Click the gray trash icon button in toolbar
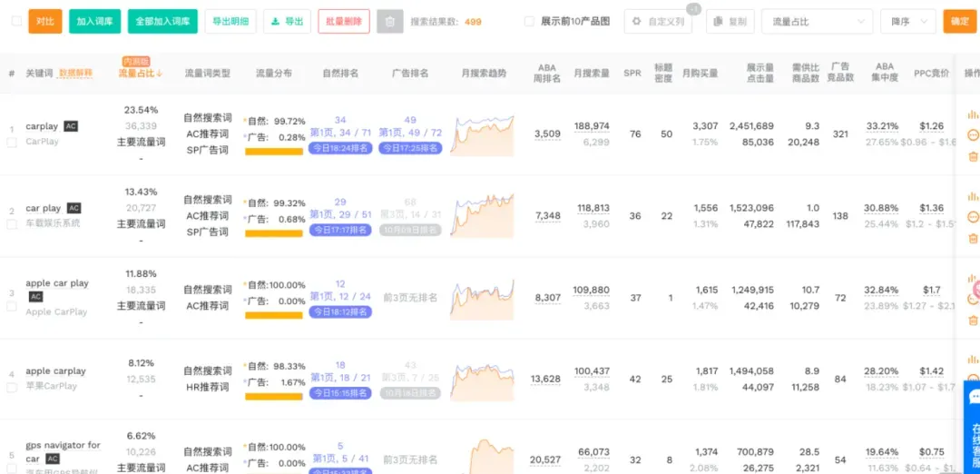The width and height of the screenshot is (980, 474). pyautogui.click(x=390, y=21)
